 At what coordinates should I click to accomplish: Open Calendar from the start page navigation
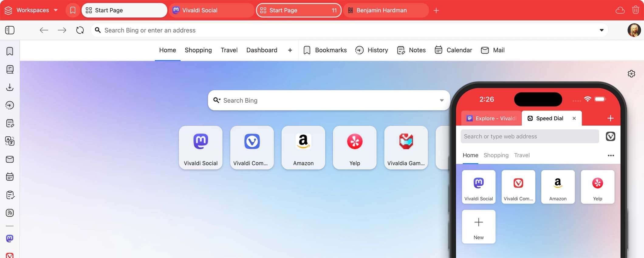point(453,50)
